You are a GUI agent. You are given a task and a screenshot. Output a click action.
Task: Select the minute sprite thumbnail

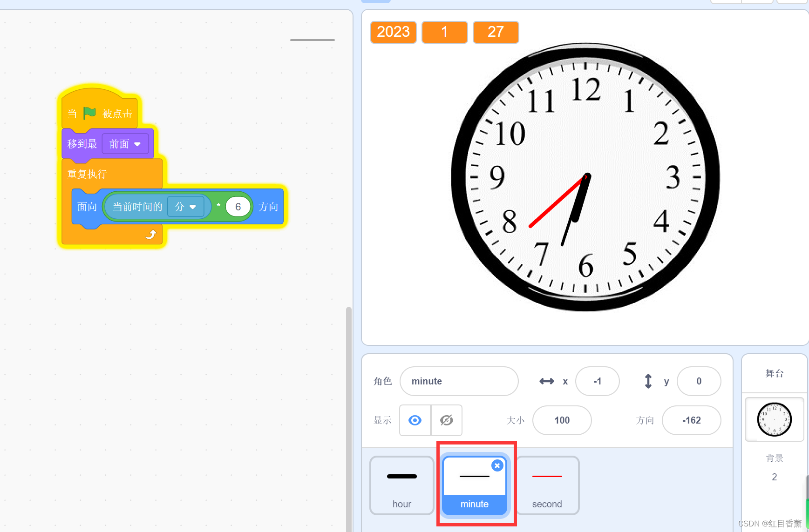click(475, 485)
